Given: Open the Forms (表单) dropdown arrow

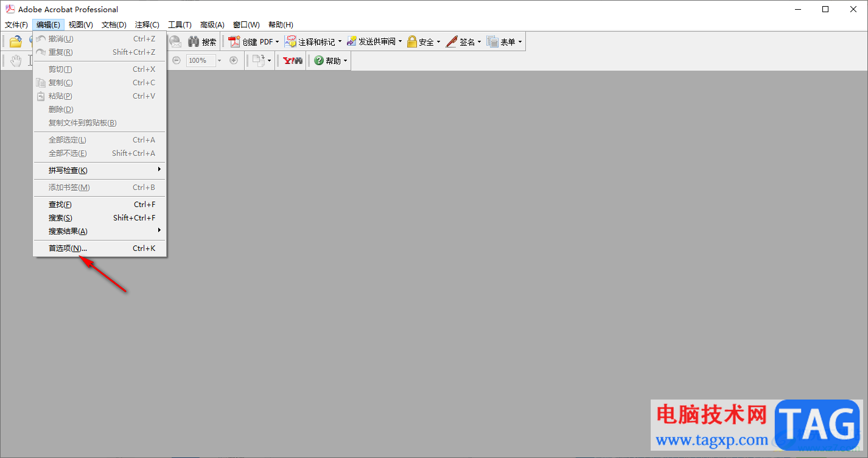Looking at the screenshot, I should pyautogui.click(x=520, y=42).
